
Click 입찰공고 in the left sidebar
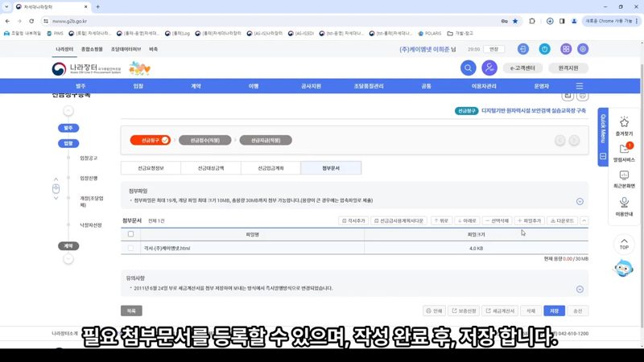[89, 158]
